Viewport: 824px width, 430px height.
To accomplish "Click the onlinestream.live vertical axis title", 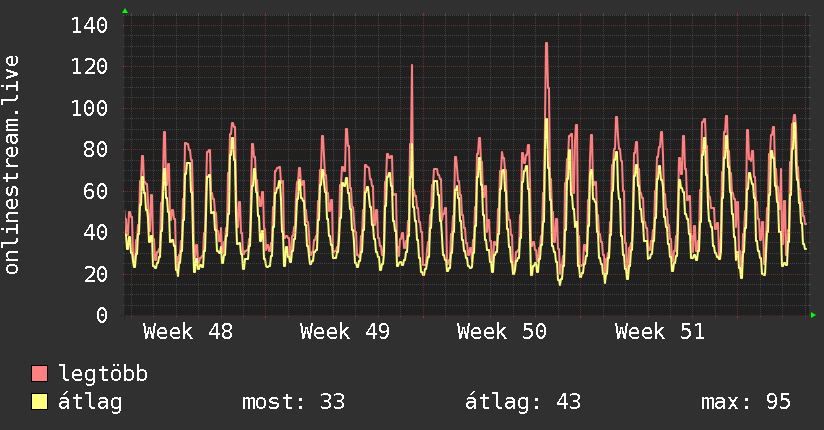I will click(x=12, y=165).
